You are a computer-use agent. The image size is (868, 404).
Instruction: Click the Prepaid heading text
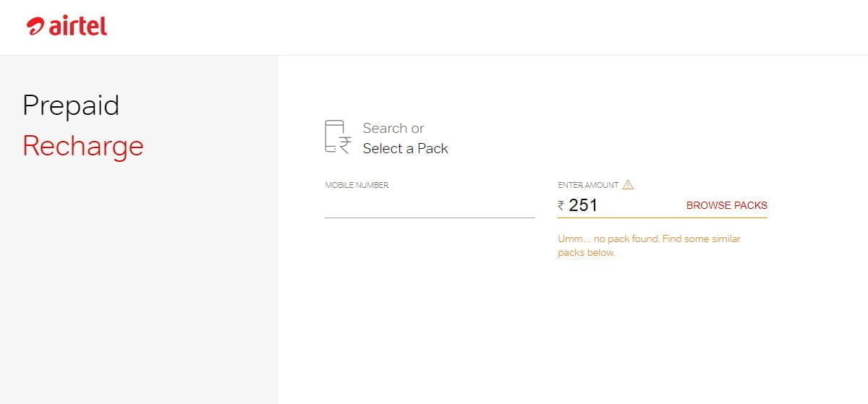pos(71,106)
